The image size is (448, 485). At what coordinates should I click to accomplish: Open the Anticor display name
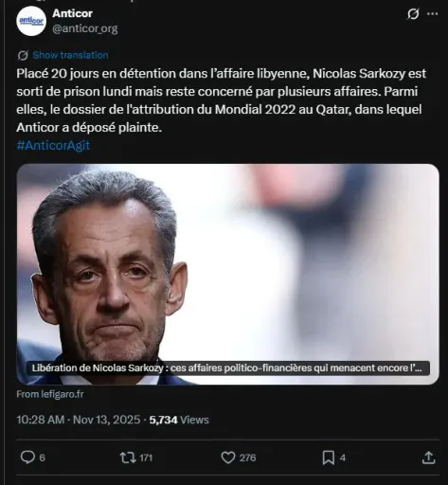point(72,13)
